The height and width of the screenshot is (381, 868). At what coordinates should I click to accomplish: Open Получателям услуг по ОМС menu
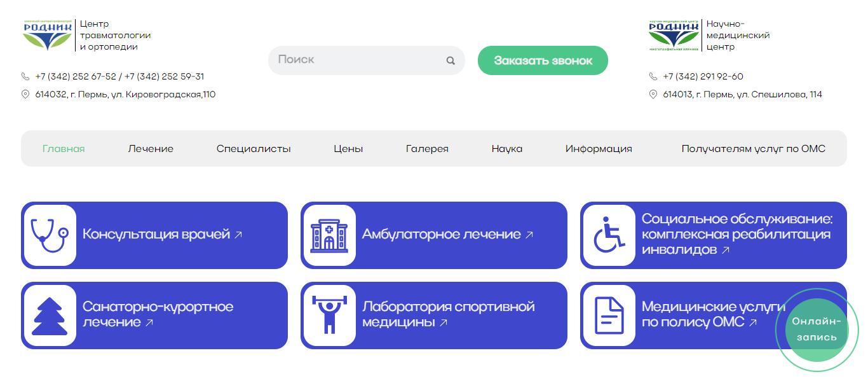pyautogui.click(x=753, y=149)
